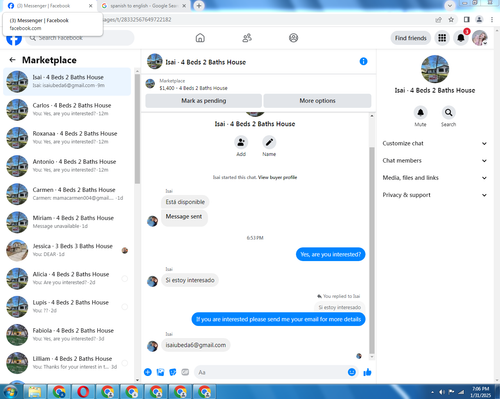The image size is (500, 399).
Task: Open the account profile picture menu
Action: click(480, 38)
